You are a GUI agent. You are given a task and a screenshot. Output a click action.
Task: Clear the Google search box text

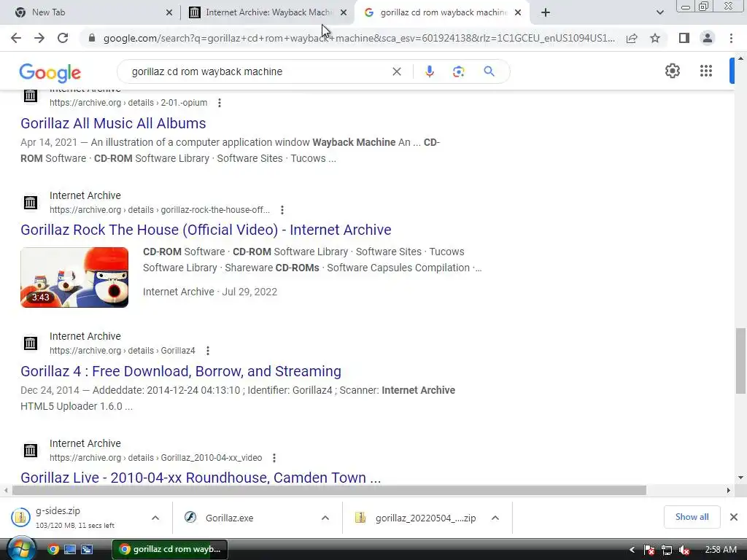[x=396, y=71]
